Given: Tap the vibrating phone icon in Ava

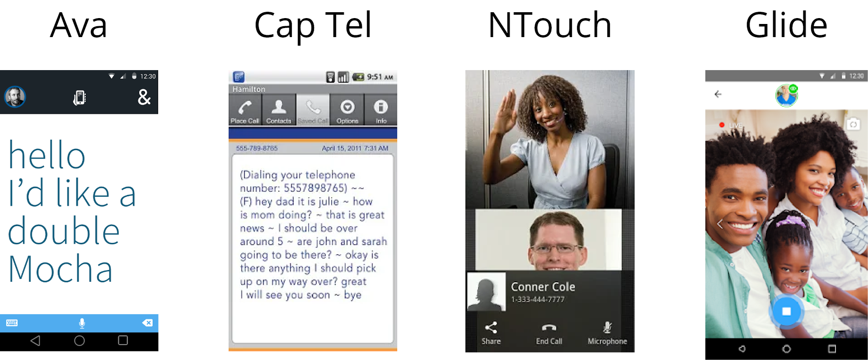Looking at the screenshot, I should point(80,98).
